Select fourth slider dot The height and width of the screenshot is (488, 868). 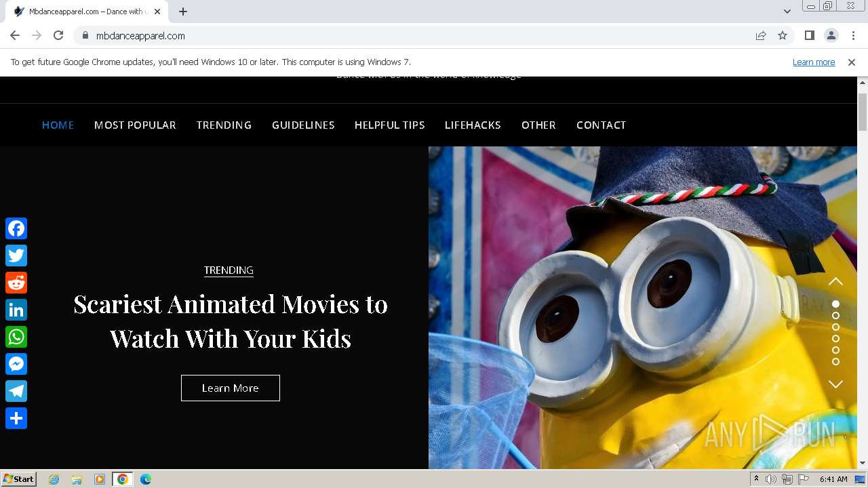(x=835, y=339)
